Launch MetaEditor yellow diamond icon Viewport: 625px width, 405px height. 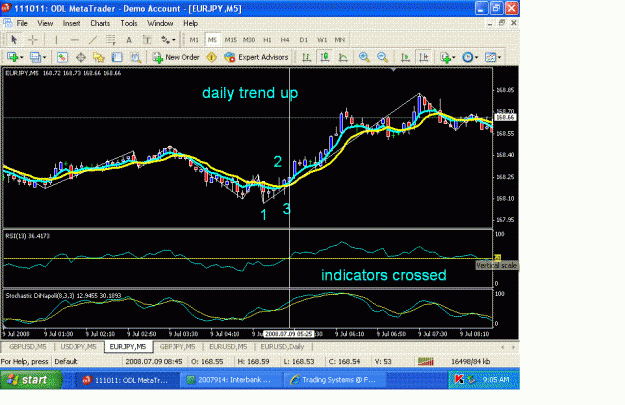point(212,57)
